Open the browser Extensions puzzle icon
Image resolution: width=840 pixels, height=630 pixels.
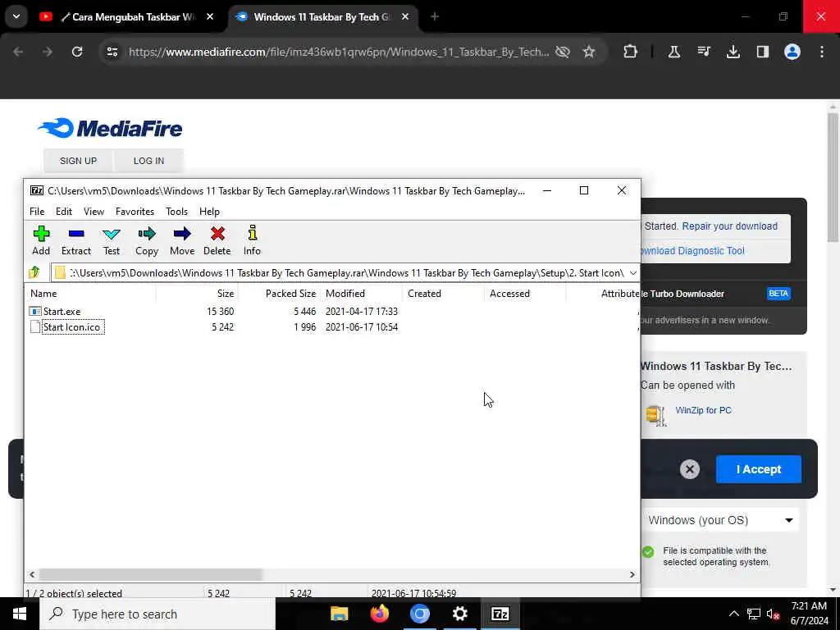[630, 52]
